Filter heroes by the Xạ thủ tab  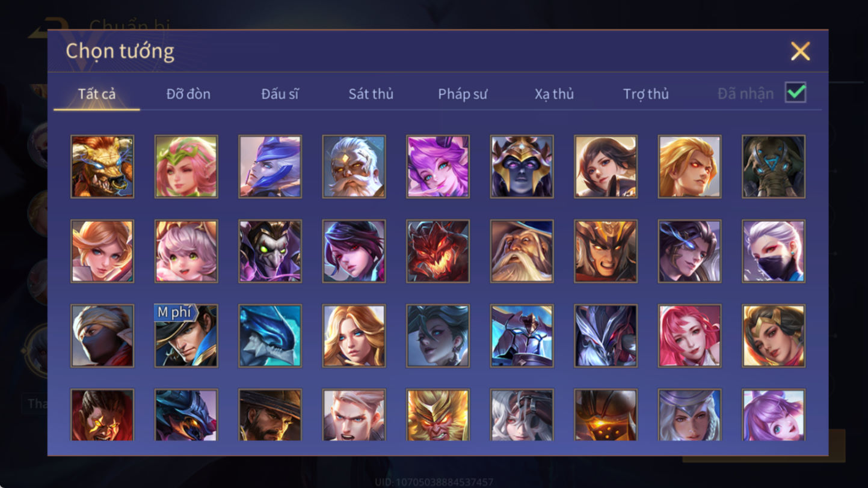click(x=554, y=94)
